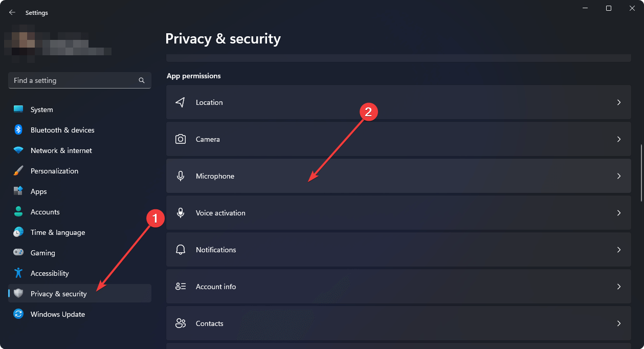
Task: Click the Bluetooth icon in the sidebar
Action: [18, 130]
